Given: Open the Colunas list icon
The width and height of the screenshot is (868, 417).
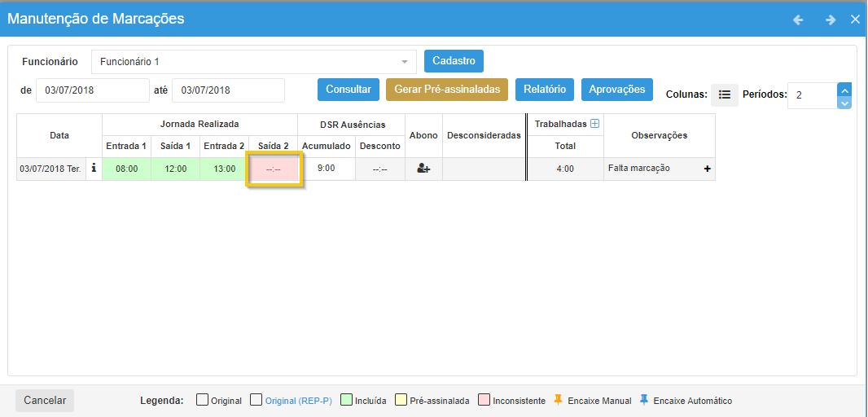Looking at the screenshot, I should (724, 94).
